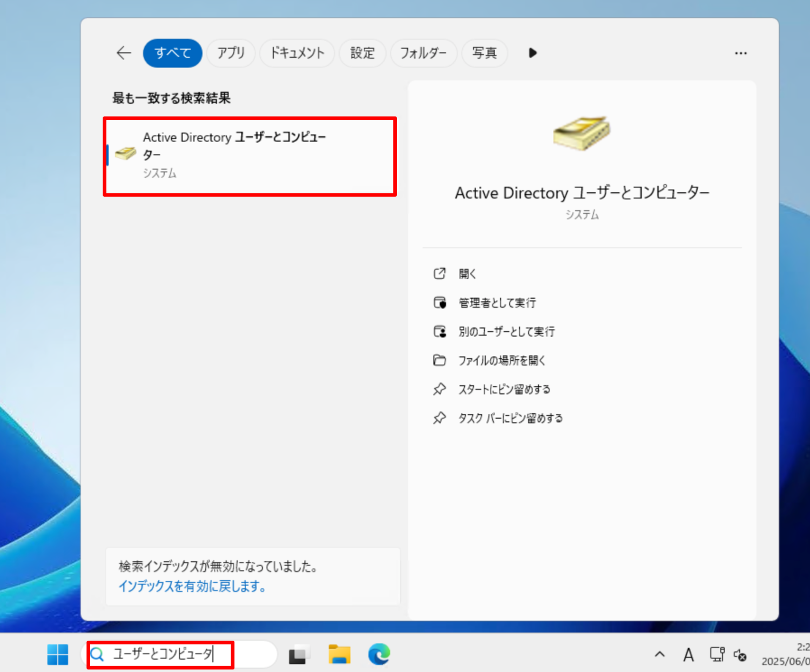This screenshot has height=672, width=810.
Task: Expand hidden tray icons chevron
Action: 659,655
